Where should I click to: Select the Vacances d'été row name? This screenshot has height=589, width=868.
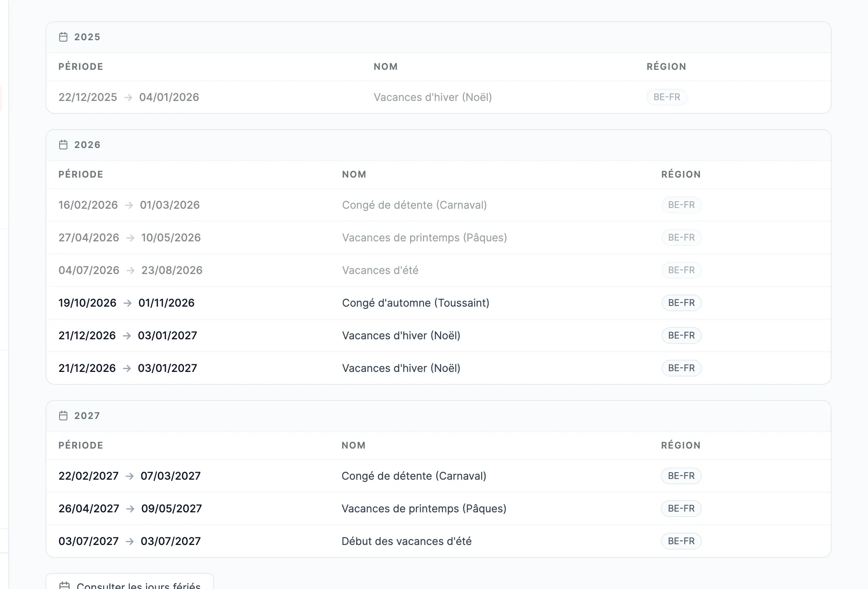pos(380,270)
